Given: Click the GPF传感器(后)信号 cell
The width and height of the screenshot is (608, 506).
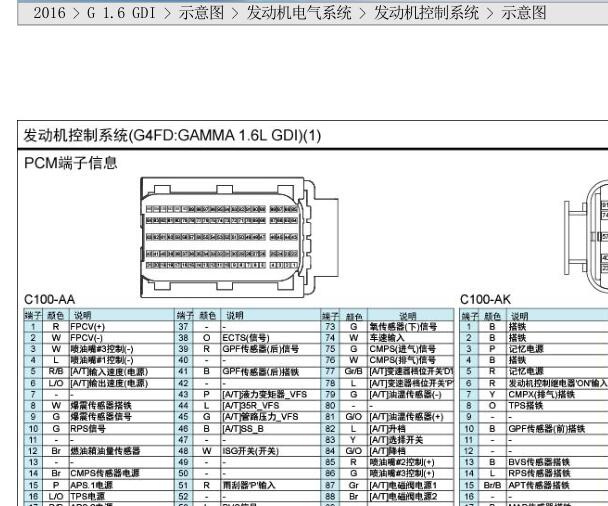Looking at the screenshot, I should click(x=271, y=349).
